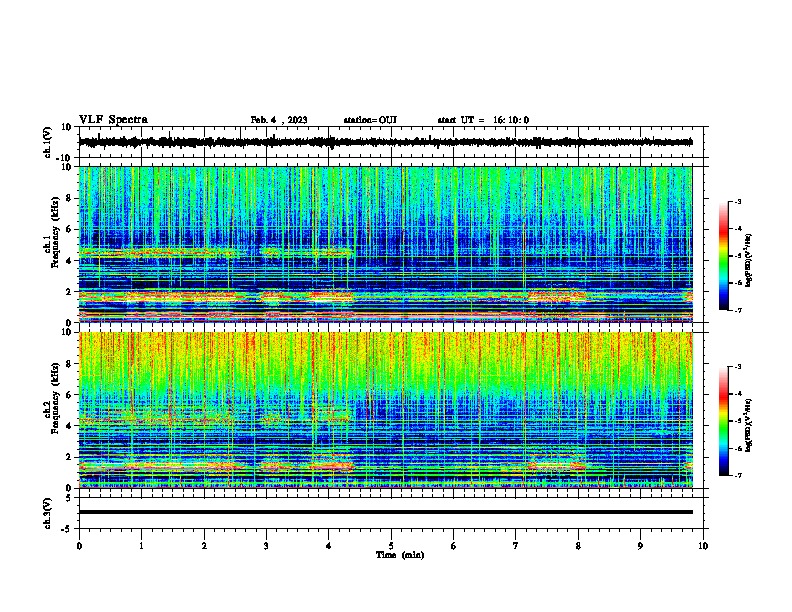Click the time axis tick label "2"

coord(204,546)
